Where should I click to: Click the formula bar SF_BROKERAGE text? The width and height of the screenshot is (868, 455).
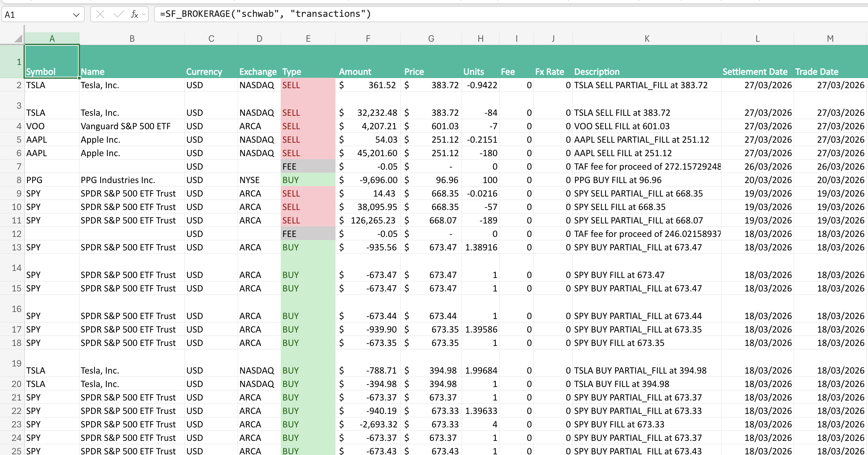[266, 14]
